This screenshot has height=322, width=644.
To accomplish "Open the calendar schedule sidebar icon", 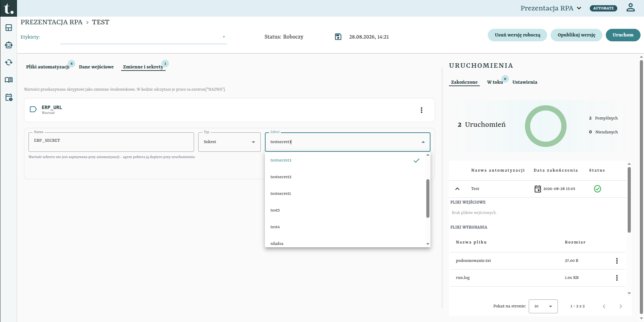I will [9, 97].
